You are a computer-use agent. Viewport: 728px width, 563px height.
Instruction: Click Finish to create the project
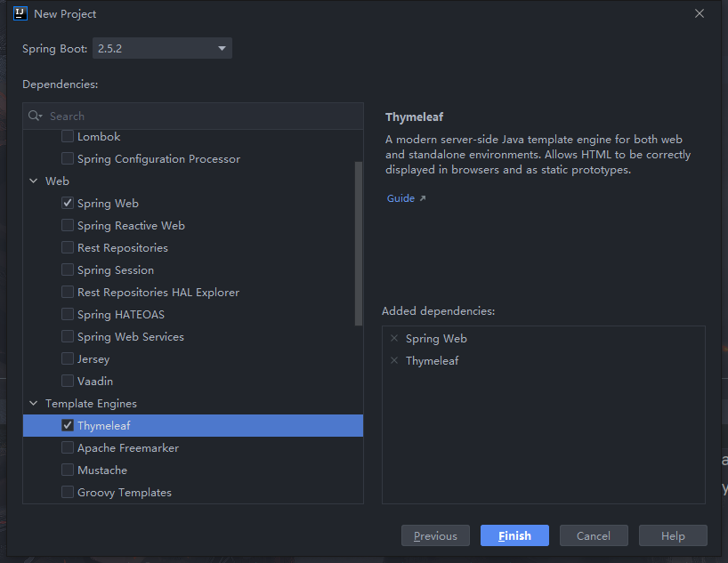tap(514, 535)
